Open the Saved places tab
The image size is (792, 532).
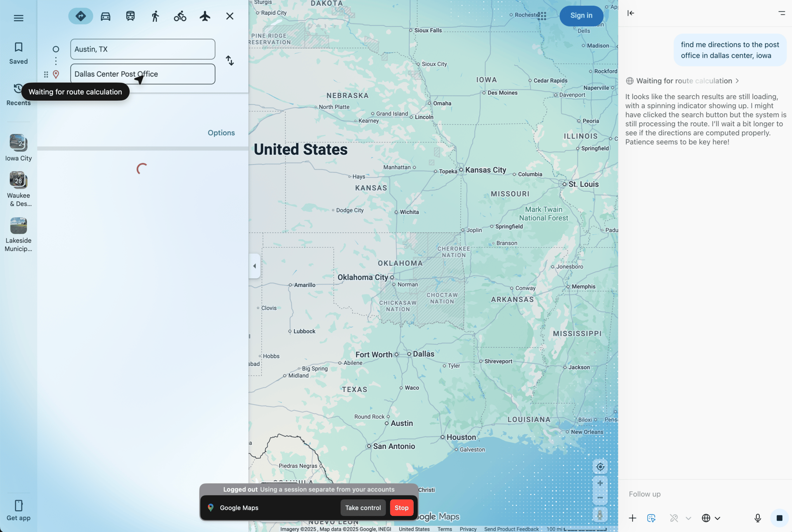(x=19, y=53)
